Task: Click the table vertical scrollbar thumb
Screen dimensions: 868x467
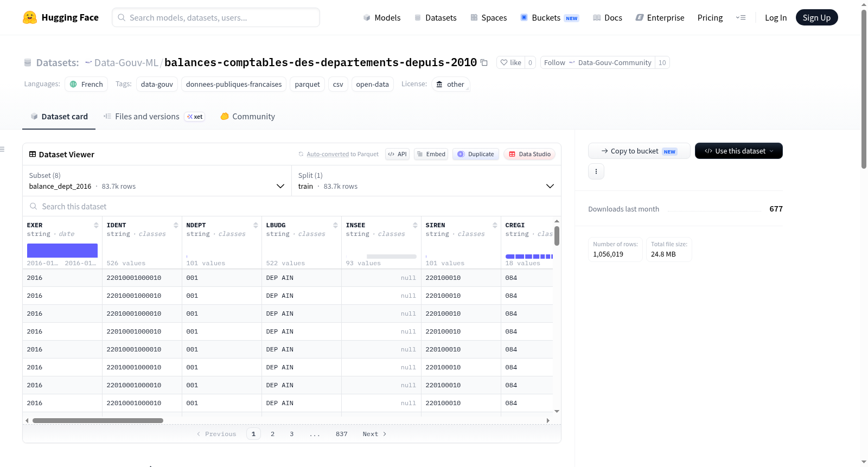Action: click(557, 236)
